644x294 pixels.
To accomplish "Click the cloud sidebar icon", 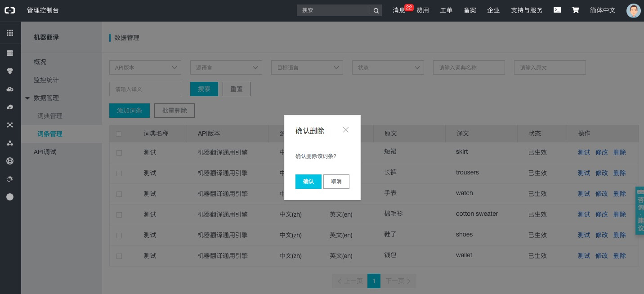I will click(x=10, y=89).
